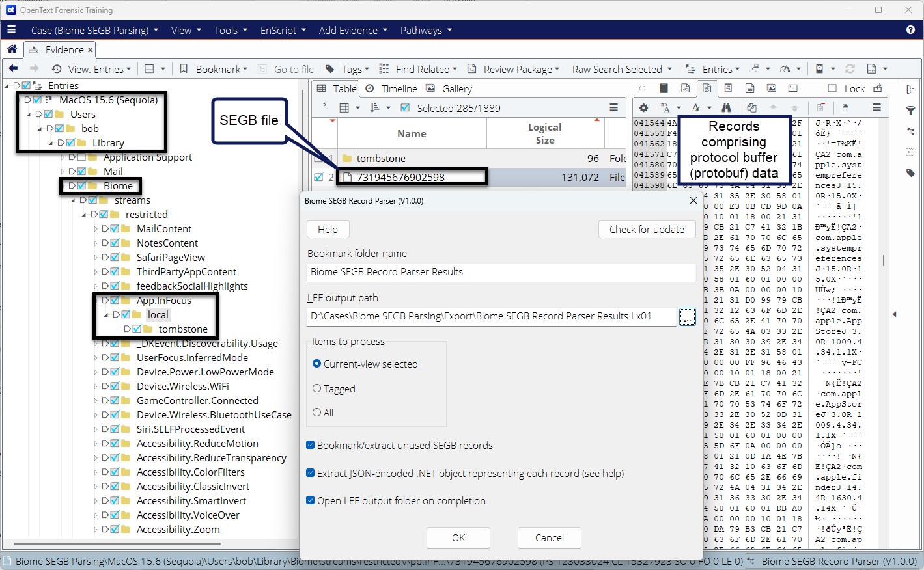Screen dimensions: 924x570
Task: Switch to Hex view tab icon
Action: (x=707, y=88)
